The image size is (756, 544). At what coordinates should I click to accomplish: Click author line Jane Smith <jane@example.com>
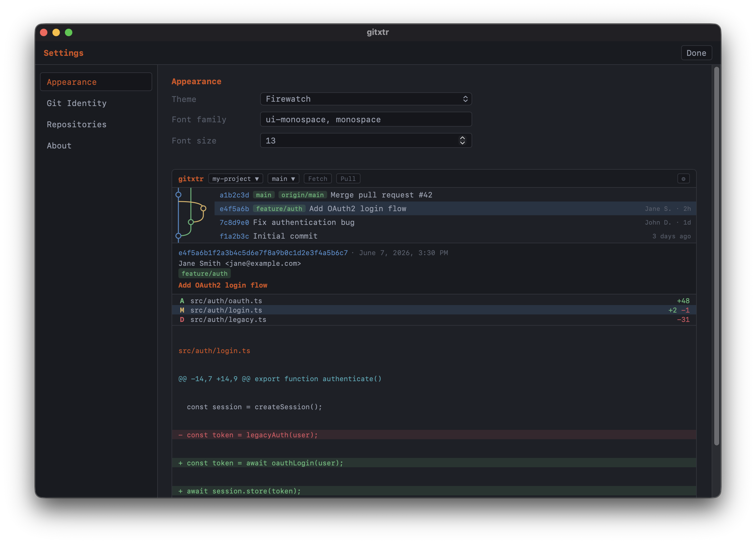pos(240,263)
